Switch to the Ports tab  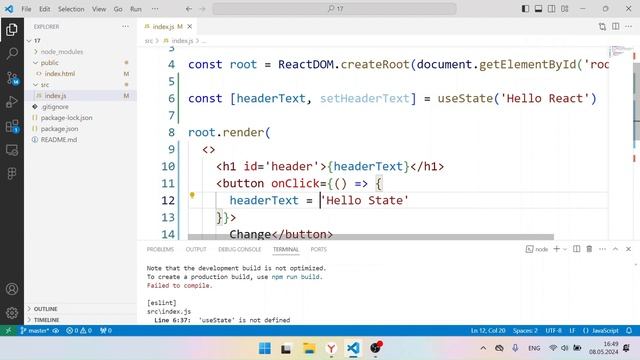318,249
